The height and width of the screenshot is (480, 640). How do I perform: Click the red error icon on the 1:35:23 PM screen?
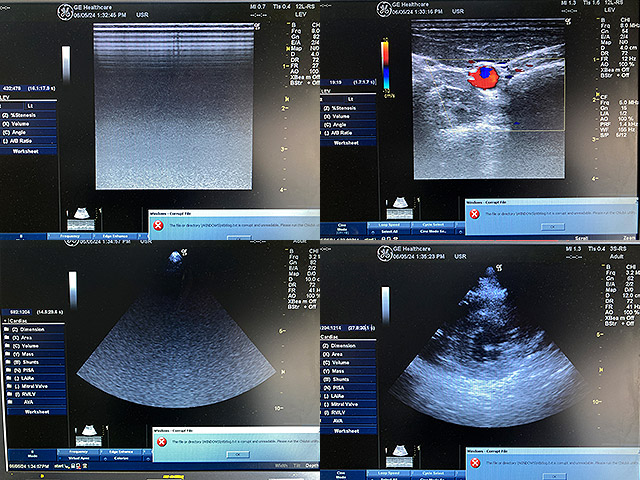[x=475, y=462]
